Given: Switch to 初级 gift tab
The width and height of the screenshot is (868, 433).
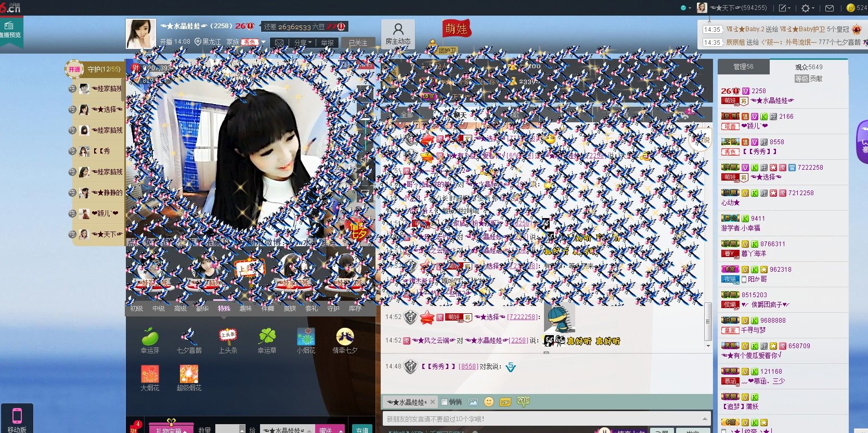Looking at the screenshot, I should point(137,309).
